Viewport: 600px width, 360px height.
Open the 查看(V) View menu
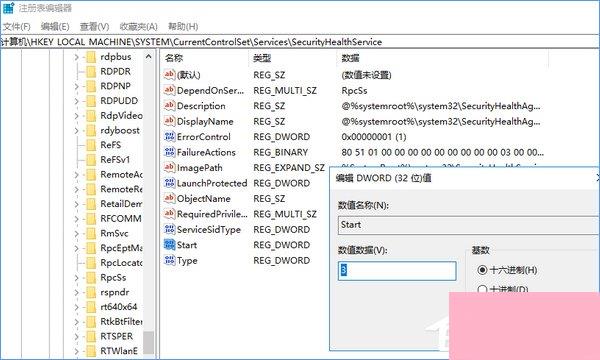pyautogui.click(x=94, y=26)
